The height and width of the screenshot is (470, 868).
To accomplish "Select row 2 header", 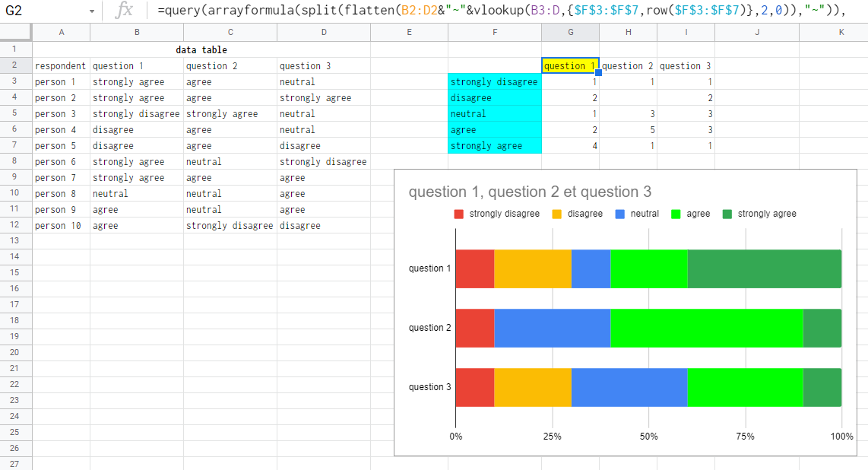I will 15,65.
